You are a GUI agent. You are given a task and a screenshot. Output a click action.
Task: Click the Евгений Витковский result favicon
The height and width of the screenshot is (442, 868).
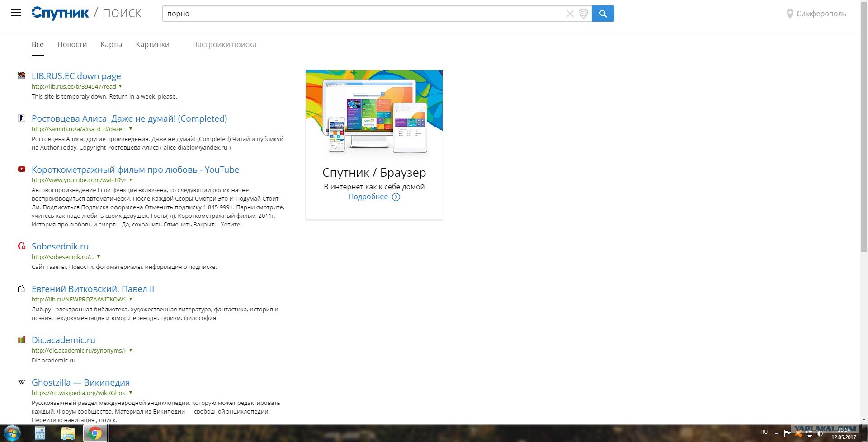coord(22,288)
